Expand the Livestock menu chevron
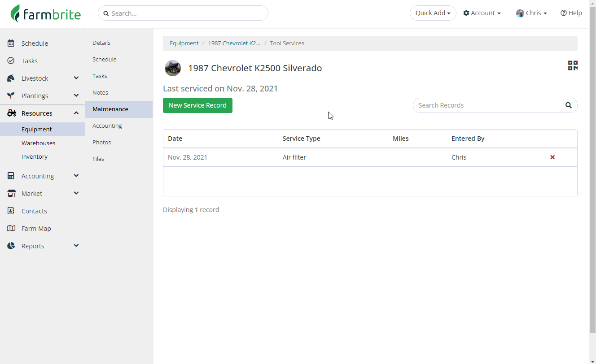 [x=76, y=78]
